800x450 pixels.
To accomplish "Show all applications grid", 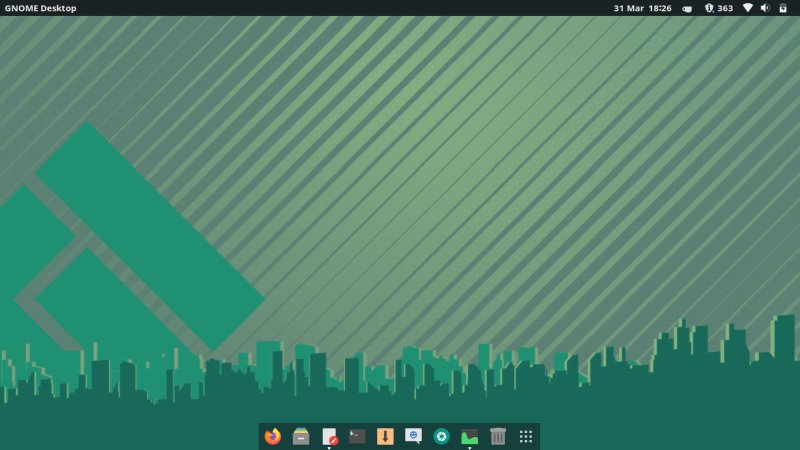I will click(x=526, y=436).
